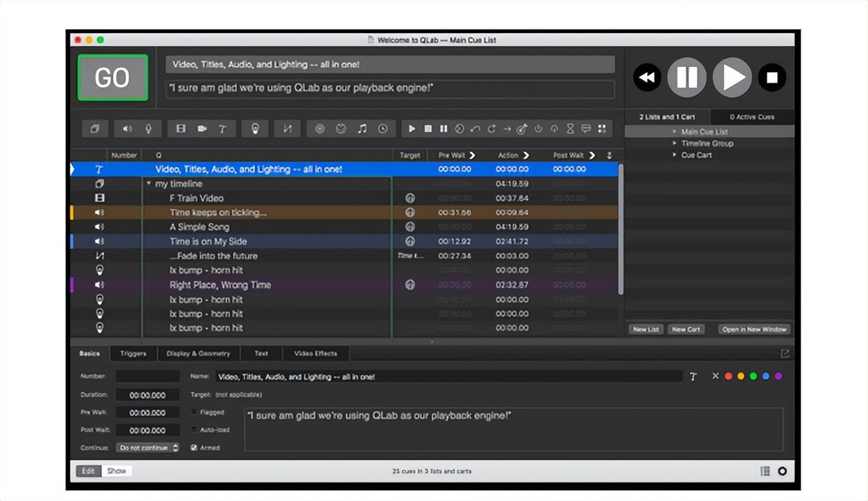The height and width of the screenshot is (501, 868).
Task: Switch to the Triggers tab
Action: pyautogui.click(x=133, y=354)
